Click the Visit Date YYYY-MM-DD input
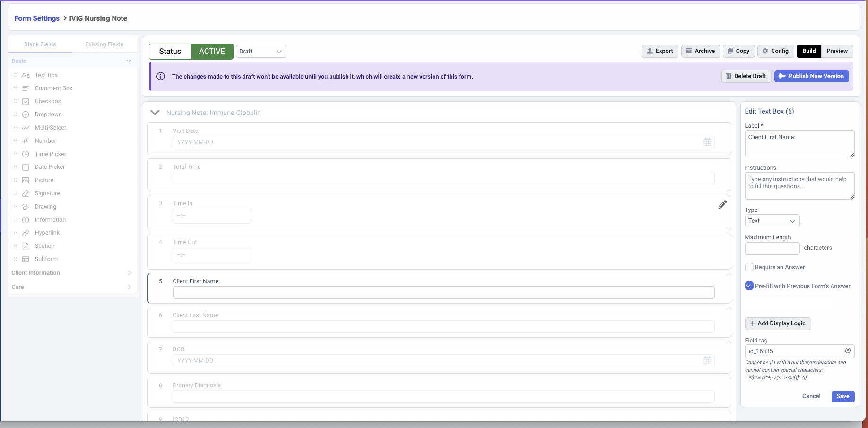Screen dimensions: 868x428 pyautogui.click(x=443, y=142)
